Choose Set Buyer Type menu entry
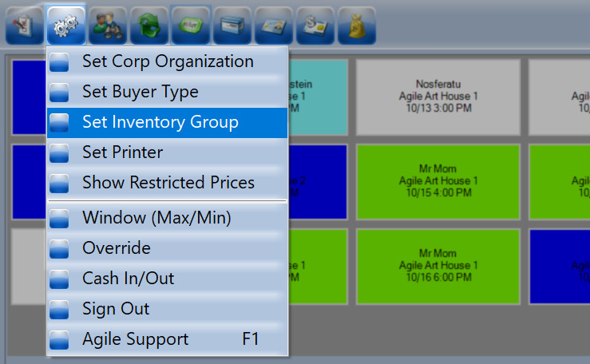Screen dimensions: 590x364 pos(167,92)
